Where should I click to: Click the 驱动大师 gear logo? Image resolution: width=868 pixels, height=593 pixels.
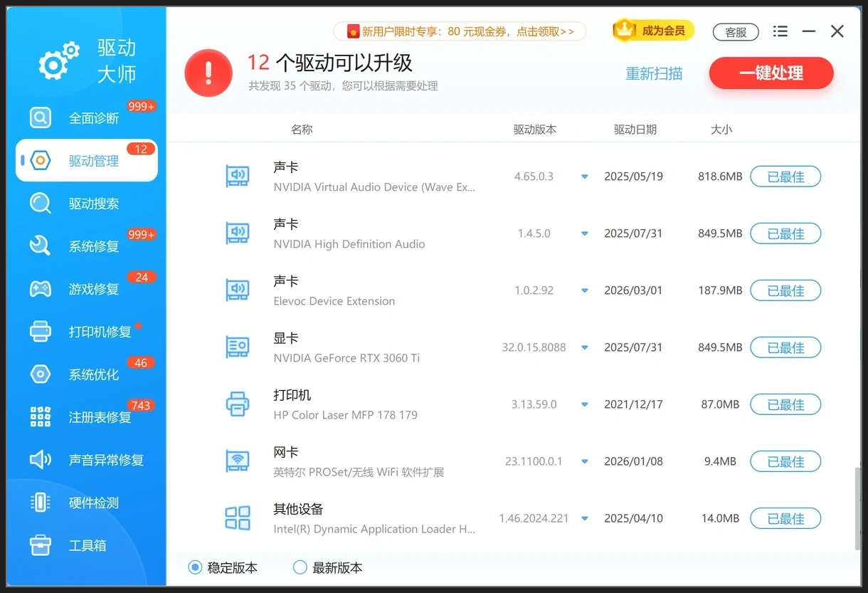click(59, 61)
